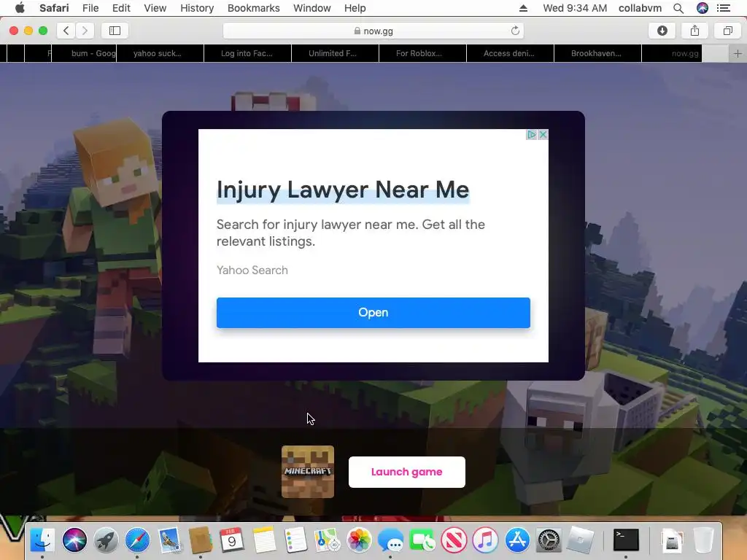
Task: Open the Share menu in Safari
Action: click(694, 31)
